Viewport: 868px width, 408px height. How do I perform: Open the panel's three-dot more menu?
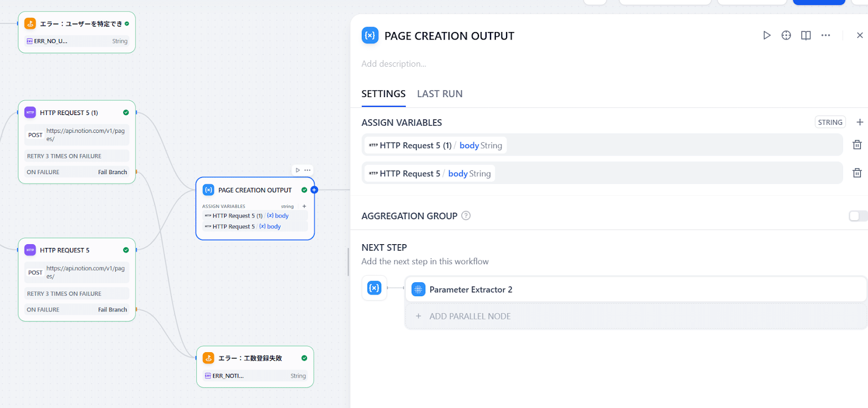(826, 35)
